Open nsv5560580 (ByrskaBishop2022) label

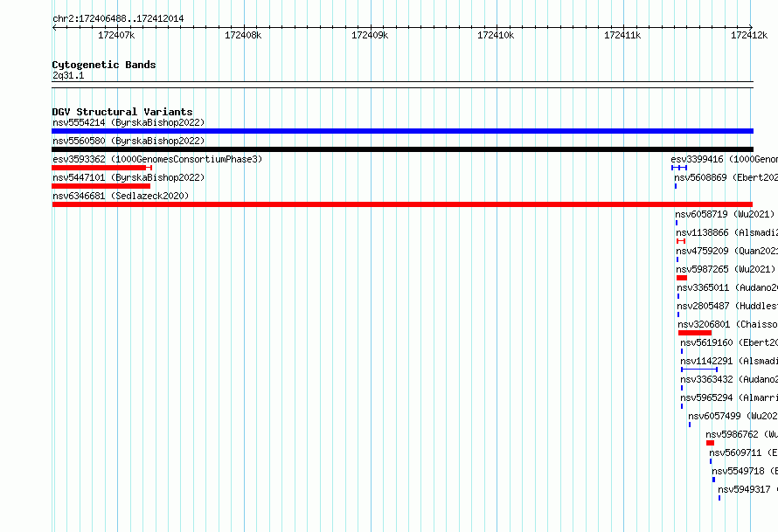(129, 141)
